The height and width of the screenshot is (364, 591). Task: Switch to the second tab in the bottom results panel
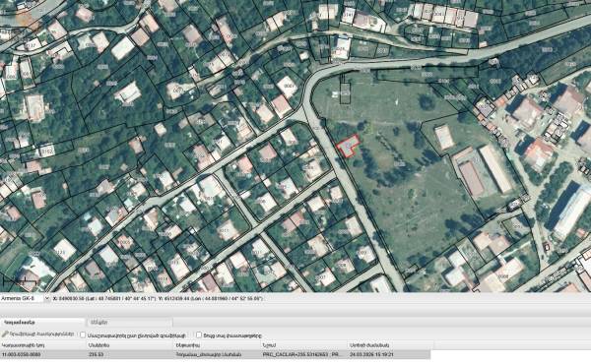coord(129,323)
